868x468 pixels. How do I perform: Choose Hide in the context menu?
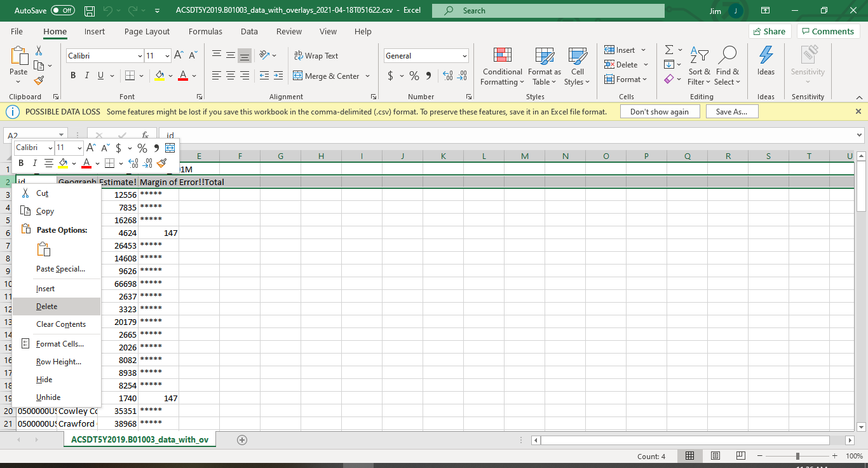57,380
